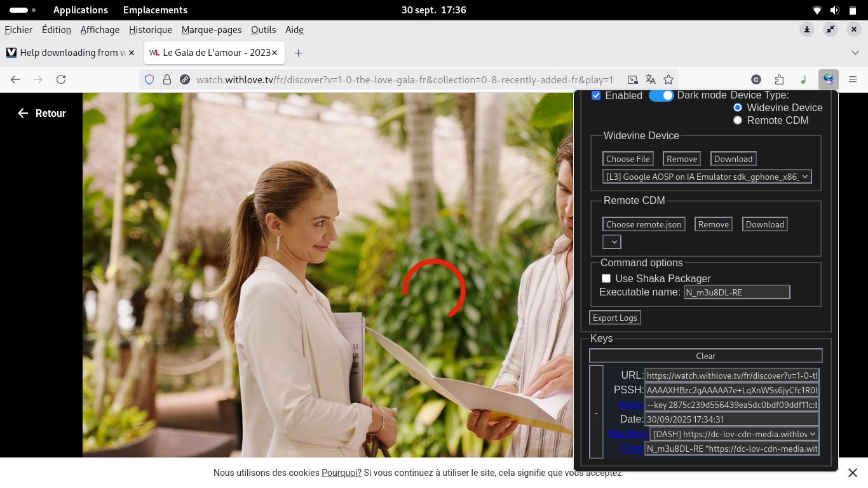Bookmark this page with the star icon

pos(668,79)
